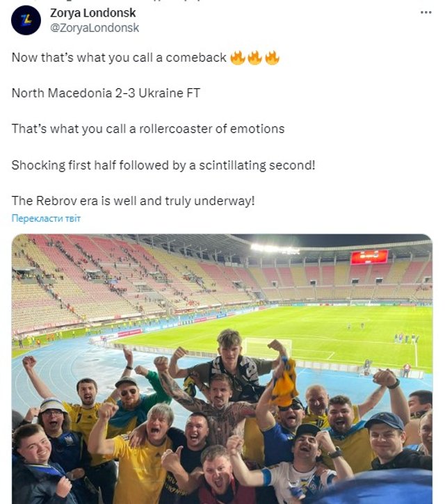Image resolution: width=445 pixels, height=504 pixels.
Task: Click the rollercoaster of emotions sentence
Action: click(x=148, y=129)
